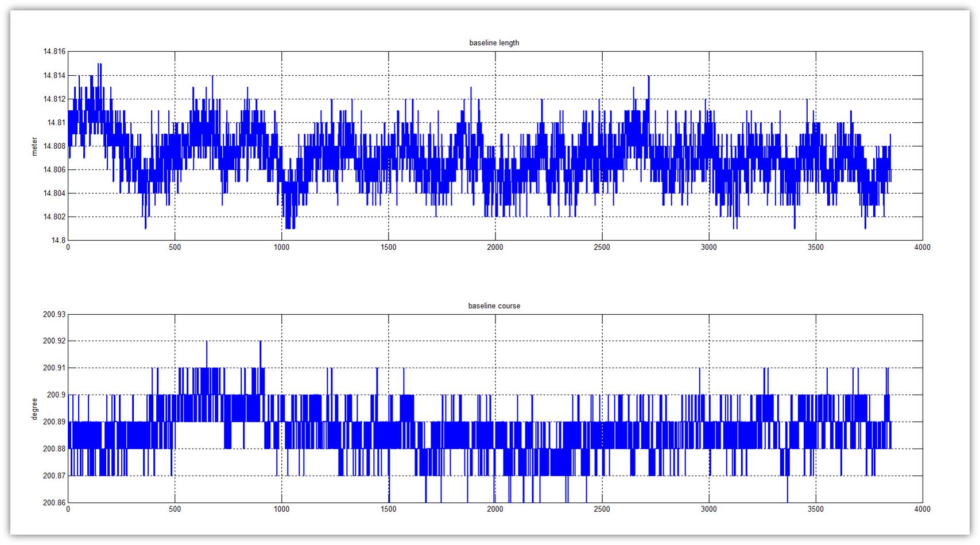The height and width of the screenshot is (545, 980).
Task: Click the 200.9 y-axis tick label
Action: 57,395
